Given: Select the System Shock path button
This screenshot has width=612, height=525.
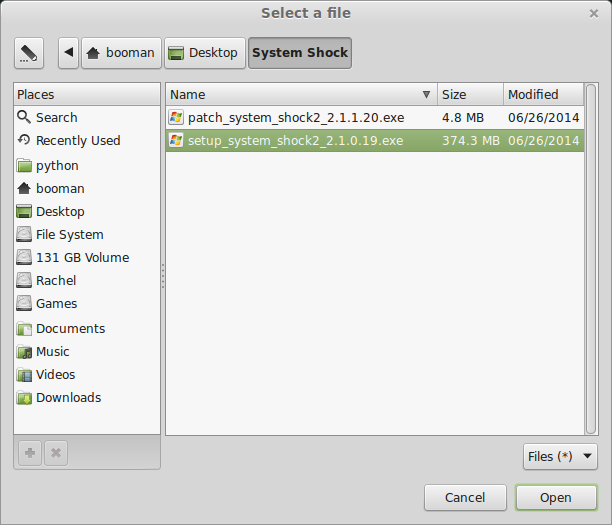Looking at the screenshot, I should (300, 53).
